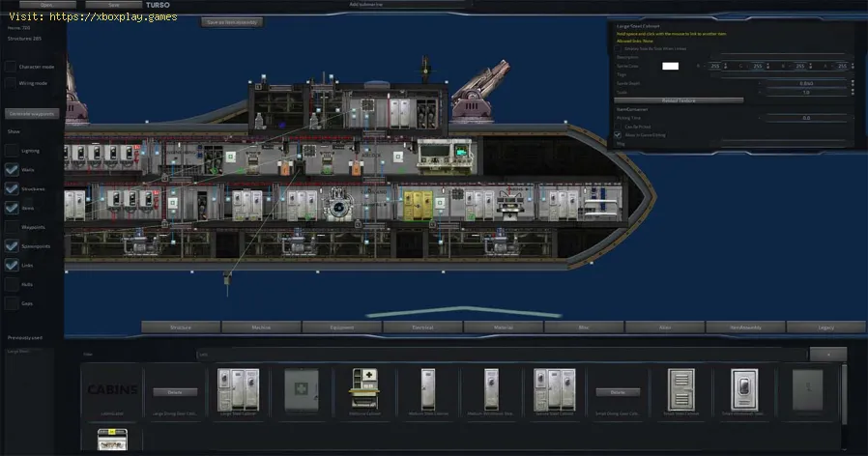Open the Misc category tab
The width and height of the screenshot is (868, 456).
[584, 328]
